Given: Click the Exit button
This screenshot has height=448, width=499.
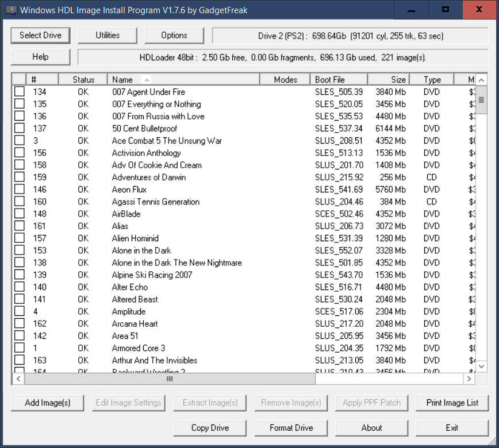Looking at the screenshot, I should coord(452,428).
